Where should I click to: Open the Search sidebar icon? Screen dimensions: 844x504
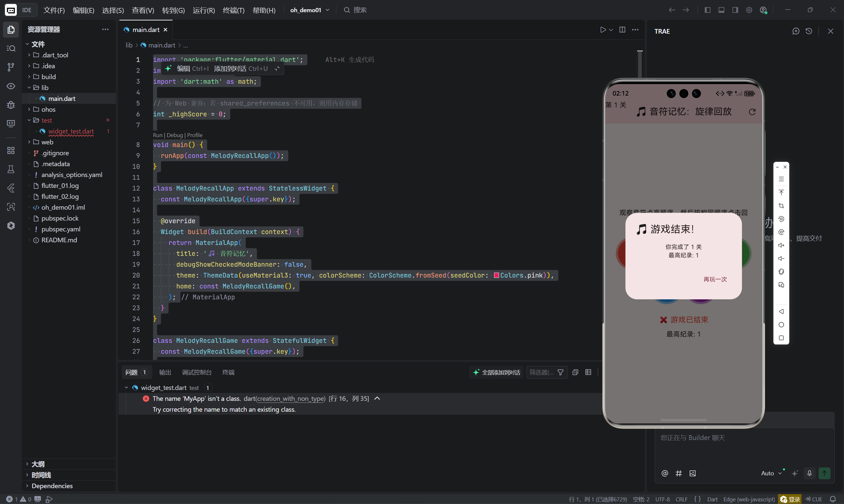tap(11, 48)
